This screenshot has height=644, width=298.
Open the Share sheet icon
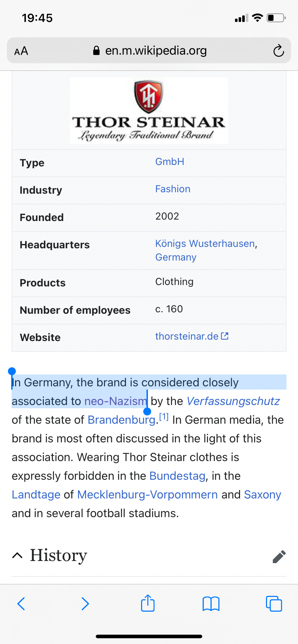point(148,603)
